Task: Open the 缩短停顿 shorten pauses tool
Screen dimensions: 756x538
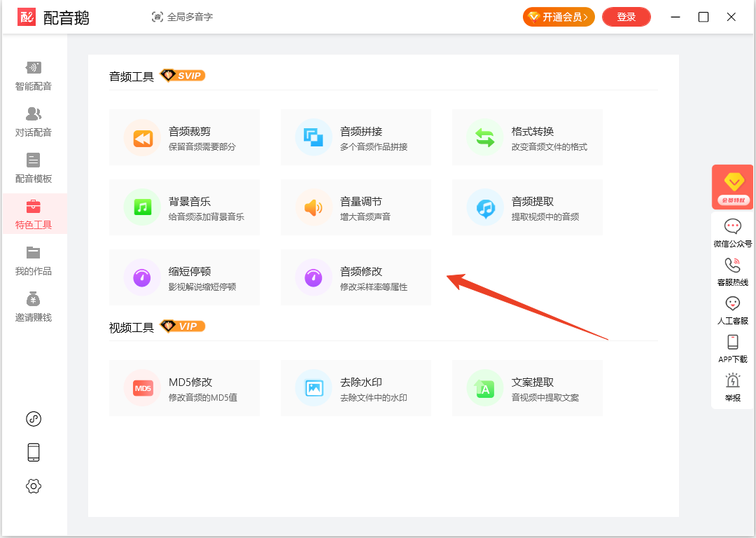Action: click(x=184, y=277)
